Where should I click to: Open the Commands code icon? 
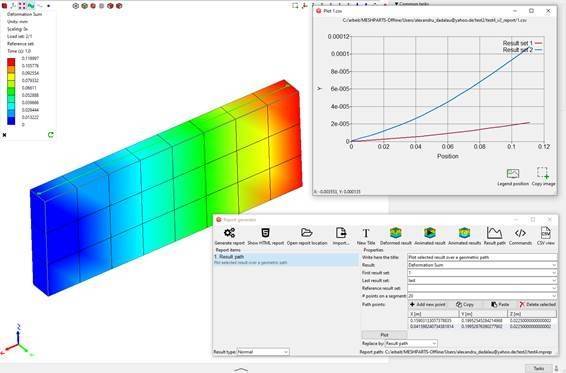click(520, 233)
